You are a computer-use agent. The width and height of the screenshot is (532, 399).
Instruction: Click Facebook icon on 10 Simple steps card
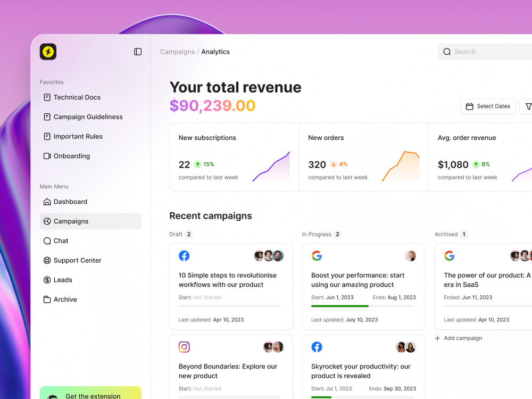point(184,256)
